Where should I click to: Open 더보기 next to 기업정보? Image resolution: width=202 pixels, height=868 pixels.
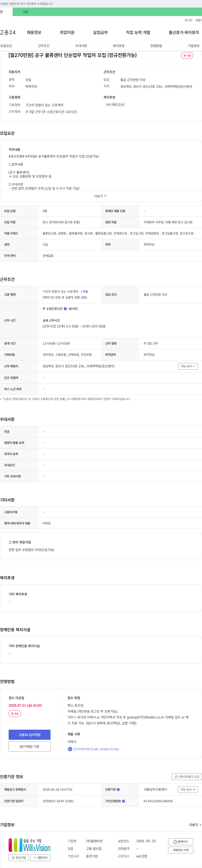pyautogui.click(x=195, y=825)
